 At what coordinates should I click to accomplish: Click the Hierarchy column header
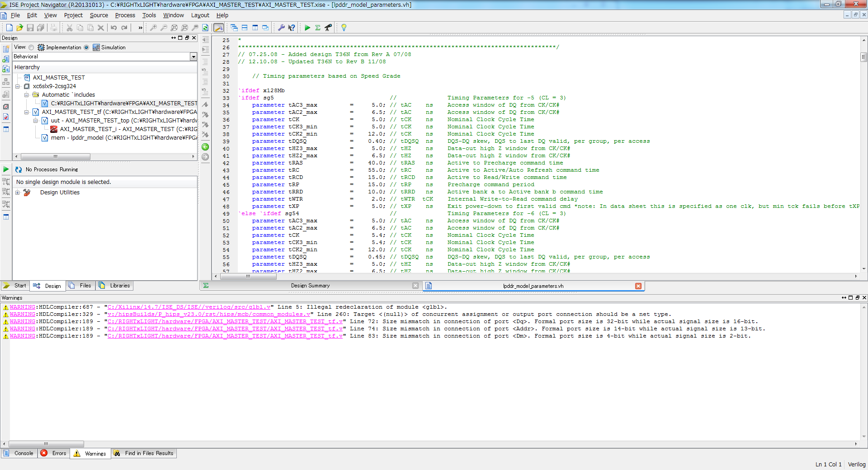pos(105,67)
